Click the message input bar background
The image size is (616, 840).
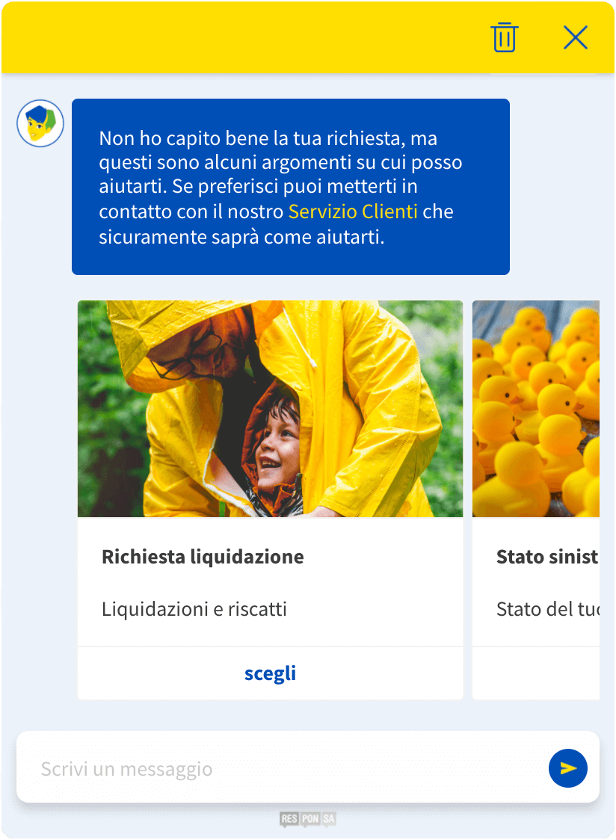[308, 767]
